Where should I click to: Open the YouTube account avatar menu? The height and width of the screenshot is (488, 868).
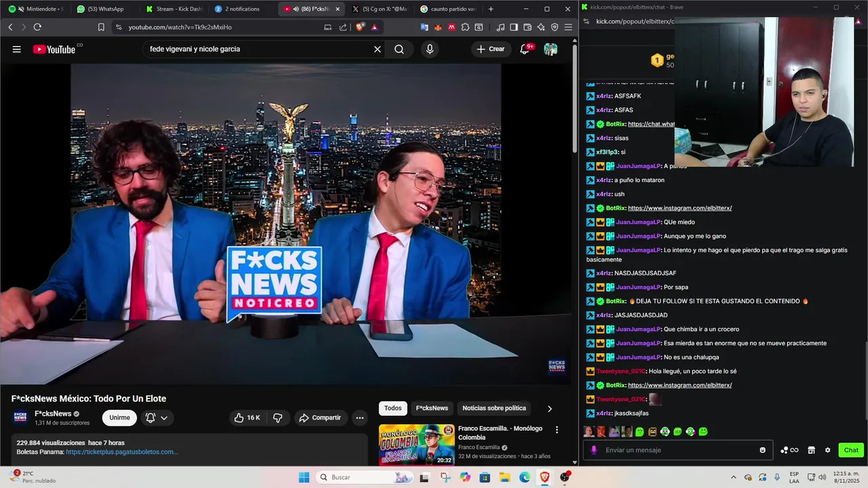tap(551, 49)
